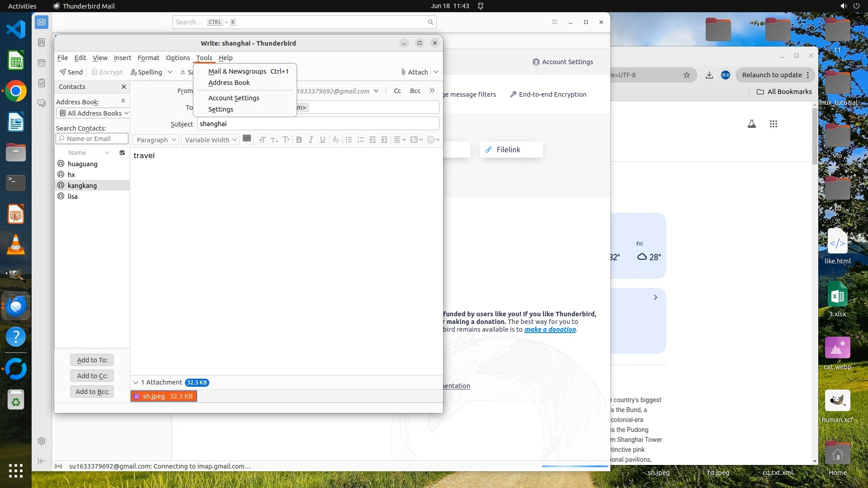Select the kangkang contact
Image resolution: width=868 pixels, height=488 pixels.
[82, 185]
